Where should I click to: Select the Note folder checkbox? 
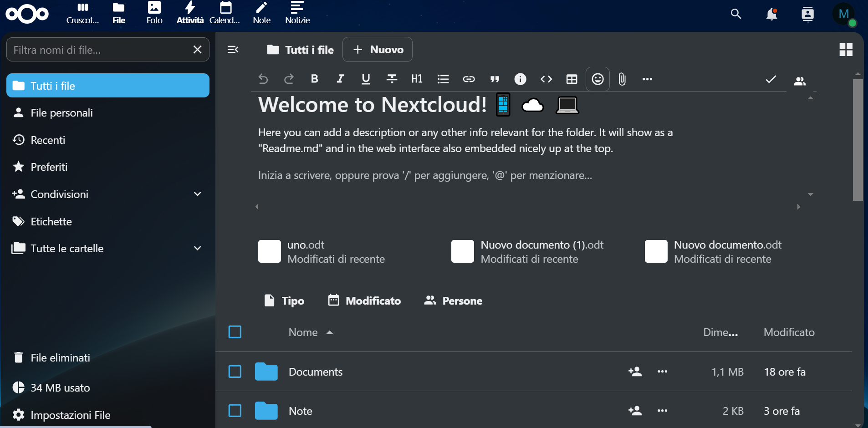[235, 411]
